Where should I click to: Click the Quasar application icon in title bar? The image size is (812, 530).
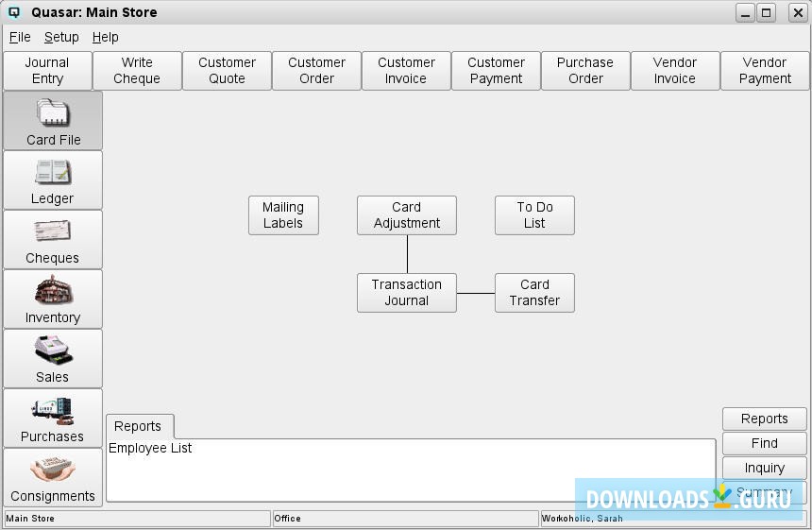(x=14, y=12)
